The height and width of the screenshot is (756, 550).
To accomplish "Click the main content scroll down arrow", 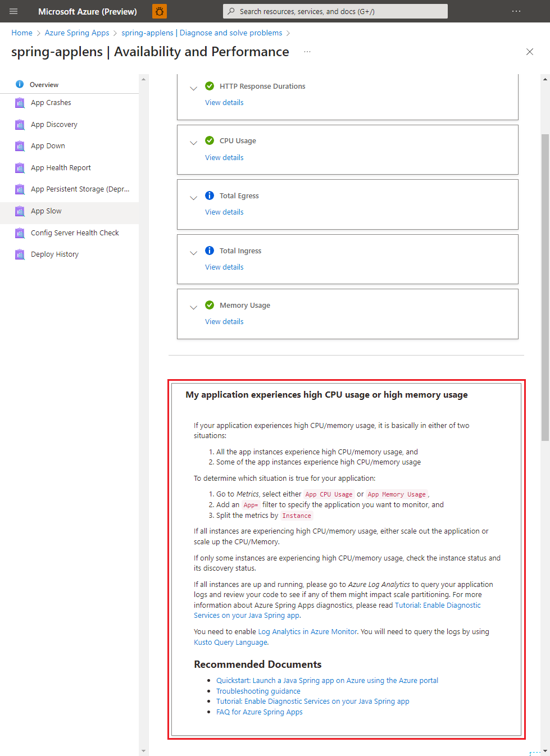I will (545, 751).
